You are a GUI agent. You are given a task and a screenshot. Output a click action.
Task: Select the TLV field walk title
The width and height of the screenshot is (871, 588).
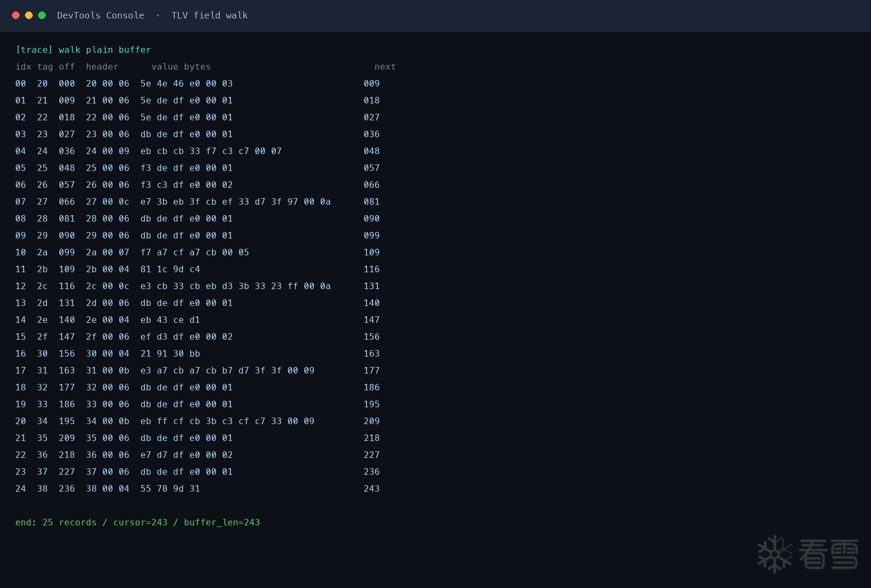210,15
